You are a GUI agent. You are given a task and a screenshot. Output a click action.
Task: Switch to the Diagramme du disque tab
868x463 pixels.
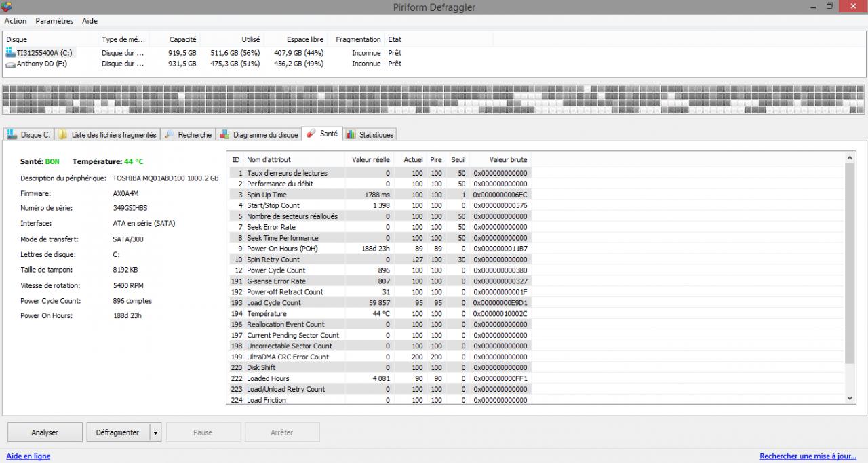click(x=258, y=134)
